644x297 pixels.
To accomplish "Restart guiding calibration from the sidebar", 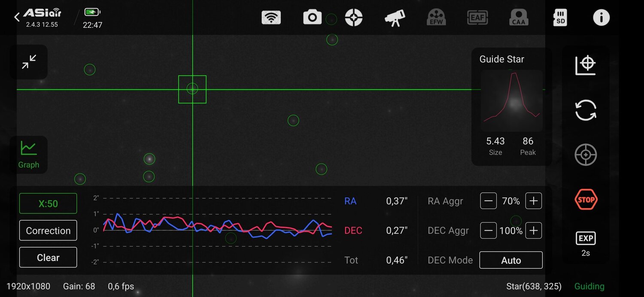I will 586,110.
